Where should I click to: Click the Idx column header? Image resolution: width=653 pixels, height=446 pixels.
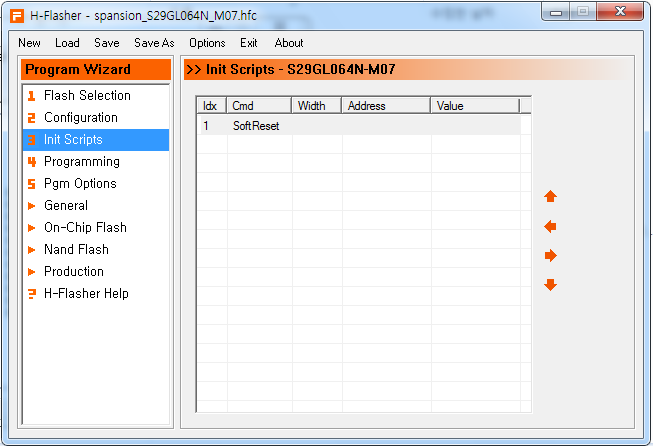tap(212, 106)
